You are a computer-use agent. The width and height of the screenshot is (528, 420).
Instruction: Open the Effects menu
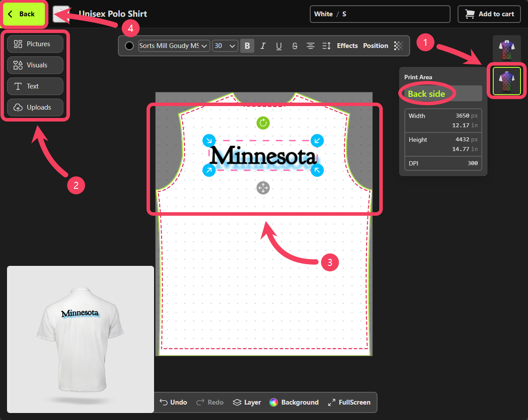click(x=348, y=46)
